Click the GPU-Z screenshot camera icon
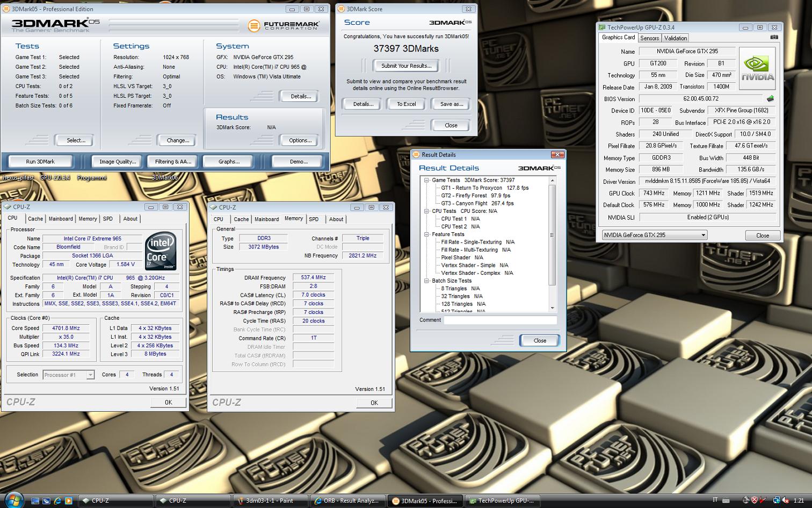Viewport: 812px width, 508px height. (x=773, y=37)
